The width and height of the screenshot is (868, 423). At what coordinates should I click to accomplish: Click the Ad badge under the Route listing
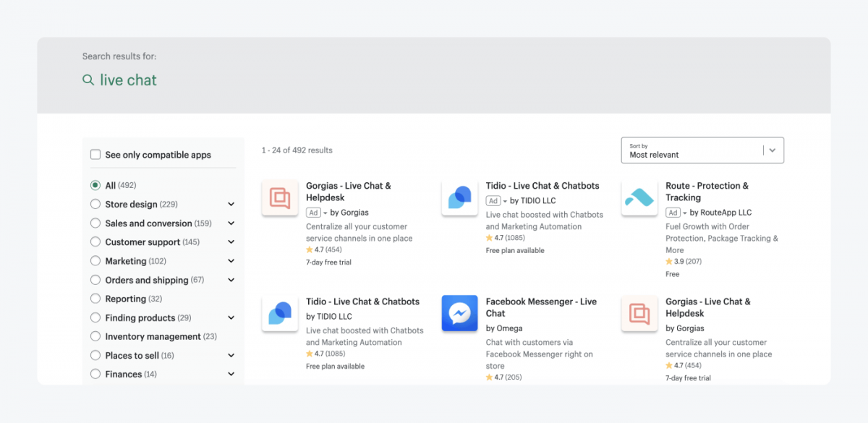673,213
